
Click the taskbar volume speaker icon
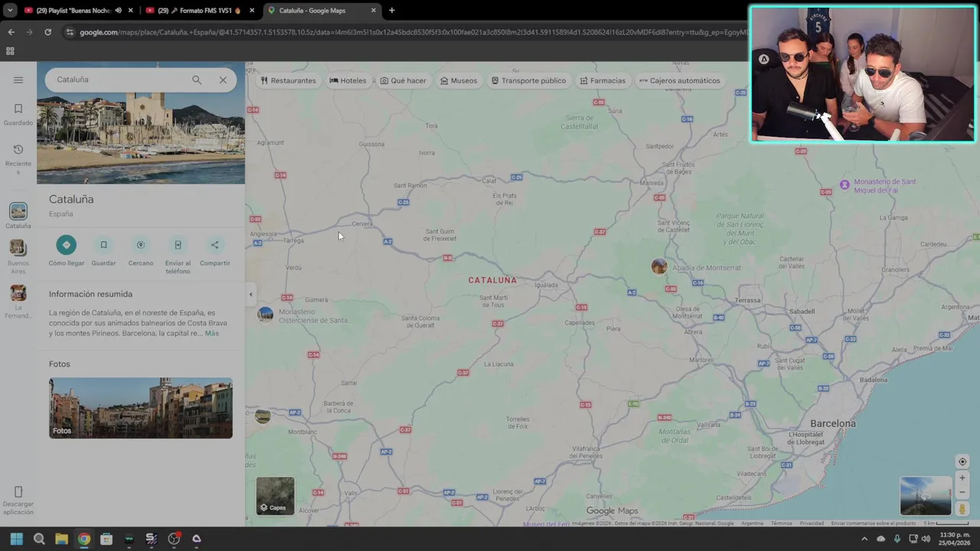tap(926, 539)
